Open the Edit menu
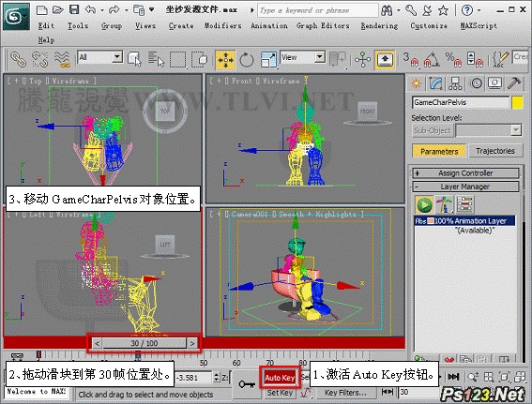This screenshot has width=532, height=404. [x=46, y=25]
